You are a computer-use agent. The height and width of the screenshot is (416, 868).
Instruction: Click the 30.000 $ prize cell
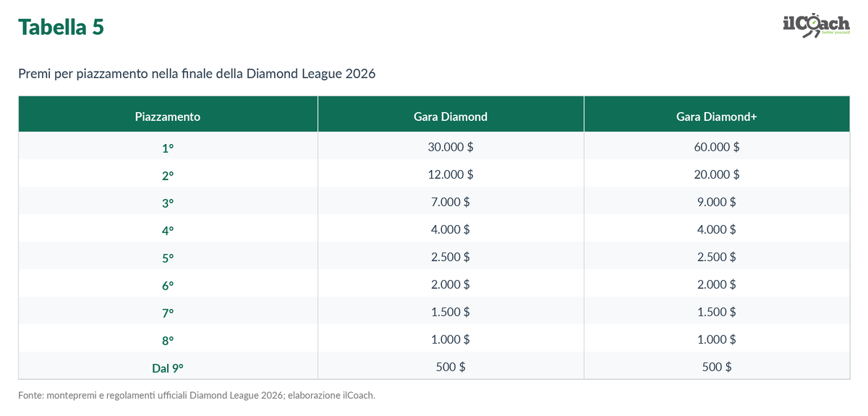(451, 147)
